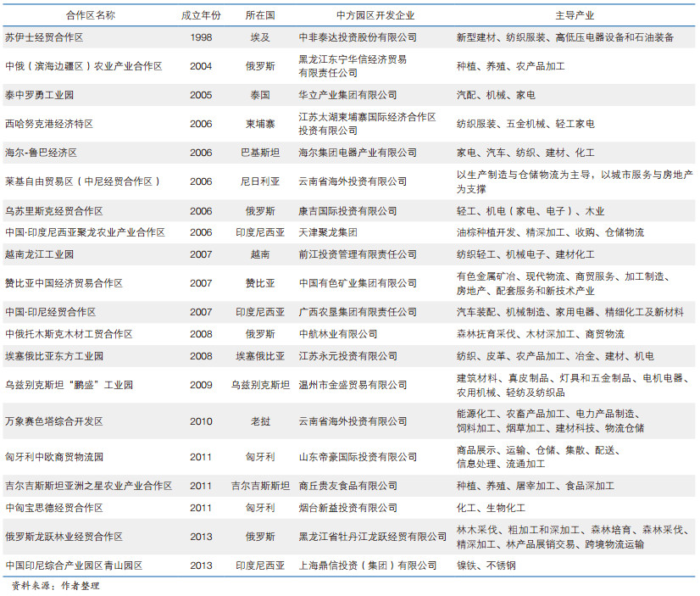Select 烟台新益投资有限公司 cell
Image resolution: width=700 pixels, height=596 pixels.
347,508
